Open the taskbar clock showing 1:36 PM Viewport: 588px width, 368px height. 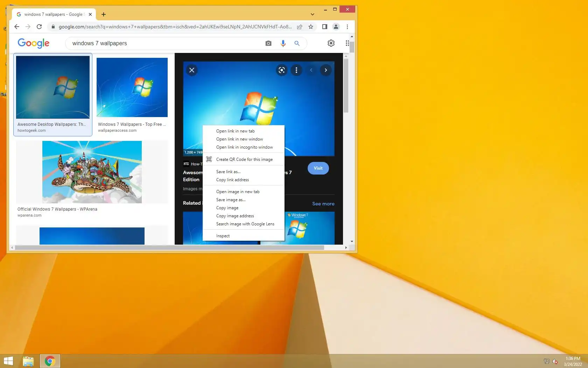click(573, 361)
